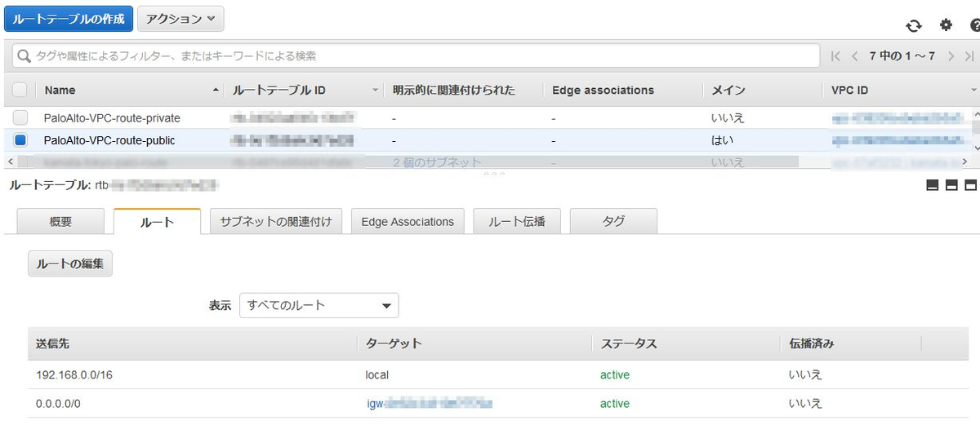
Task: Click the active status of 0.0.0.0/0 route
Action: point(615,403)
